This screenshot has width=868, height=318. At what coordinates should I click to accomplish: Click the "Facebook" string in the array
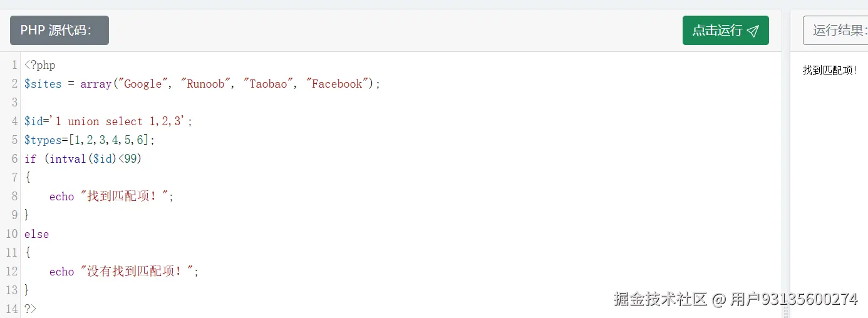(337, 84)
